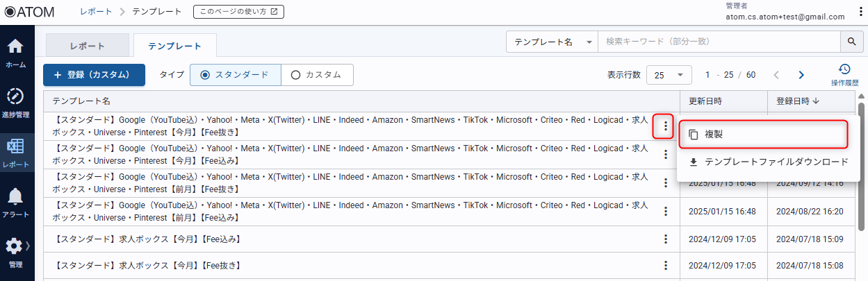Click into the search keyword input field

pos(719,42)
